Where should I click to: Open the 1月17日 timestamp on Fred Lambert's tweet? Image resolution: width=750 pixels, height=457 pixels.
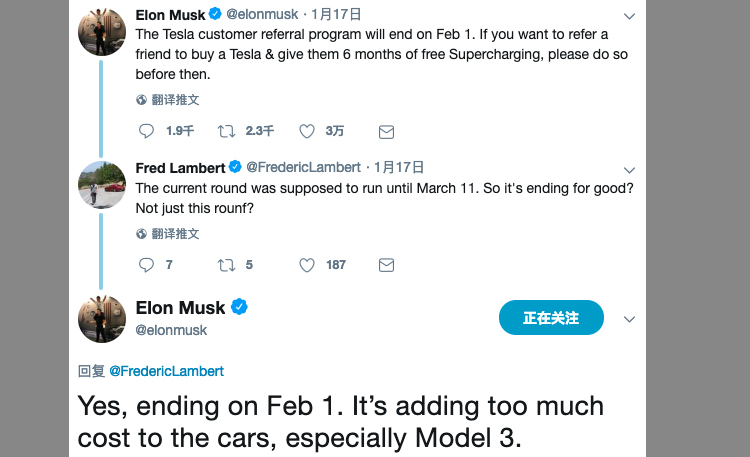click(x=399, y=167)
